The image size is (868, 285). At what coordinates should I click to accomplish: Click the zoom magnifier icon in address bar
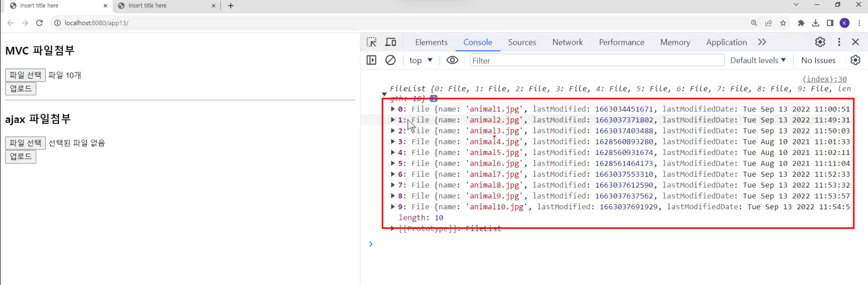754,23
